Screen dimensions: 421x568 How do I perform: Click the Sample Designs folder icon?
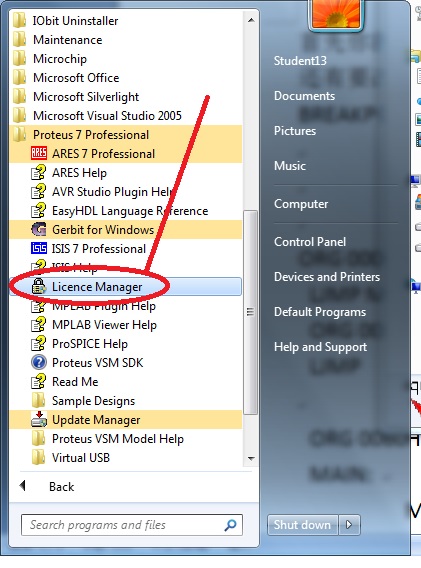click(38, 400)
